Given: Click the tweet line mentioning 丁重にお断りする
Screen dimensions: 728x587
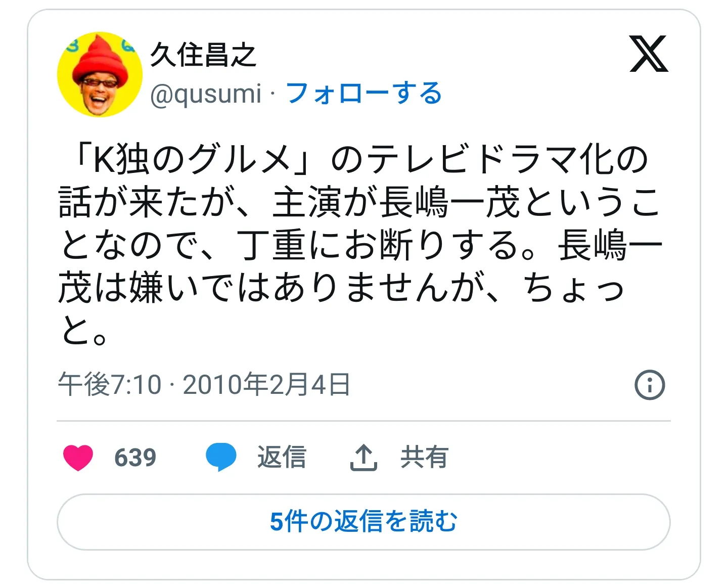Looking at the screenshot, I should [x=360, y=245].
